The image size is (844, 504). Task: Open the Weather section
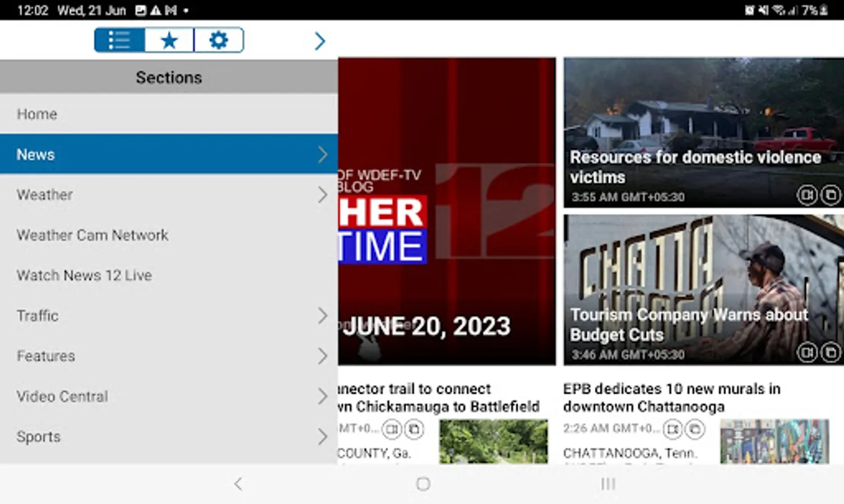pos(169,194)
